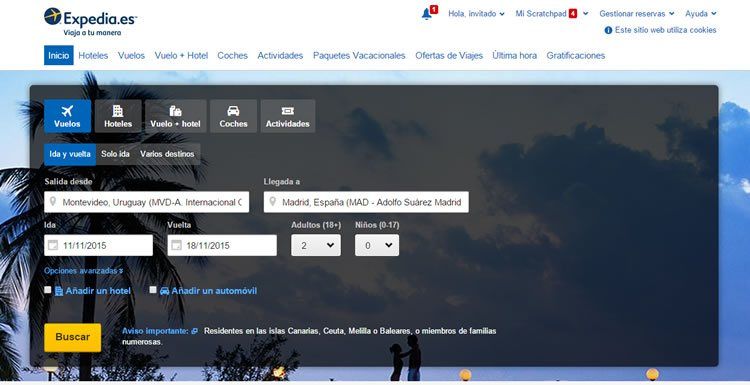Viewport: 750px width, 385px height.
Task: Go to Inicio in the navigation bar
Action: click(x=59, y=55)
